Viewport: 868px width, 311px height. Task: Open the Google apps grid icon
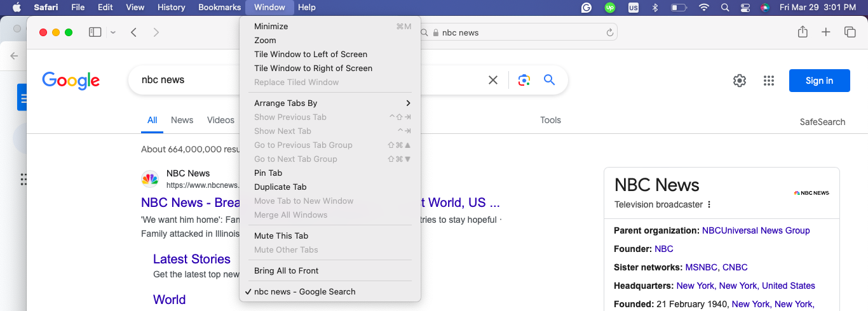[769, 81]
